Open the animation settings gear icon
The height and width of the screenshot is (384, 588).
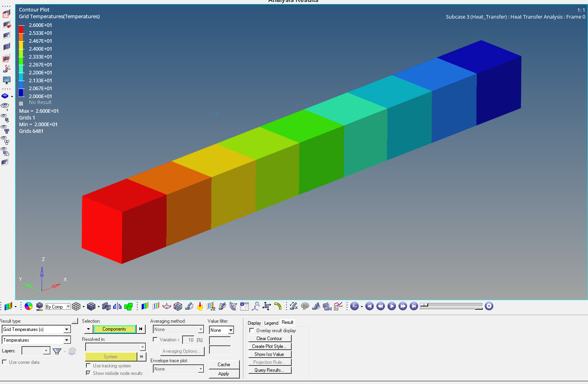489,306
